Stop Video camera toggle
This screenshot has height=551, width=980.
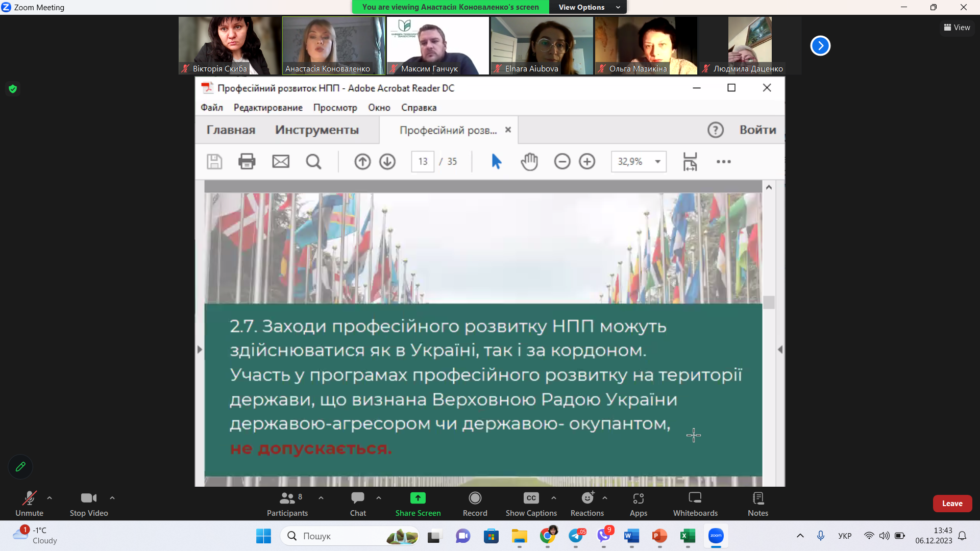(x=88, y=498)
